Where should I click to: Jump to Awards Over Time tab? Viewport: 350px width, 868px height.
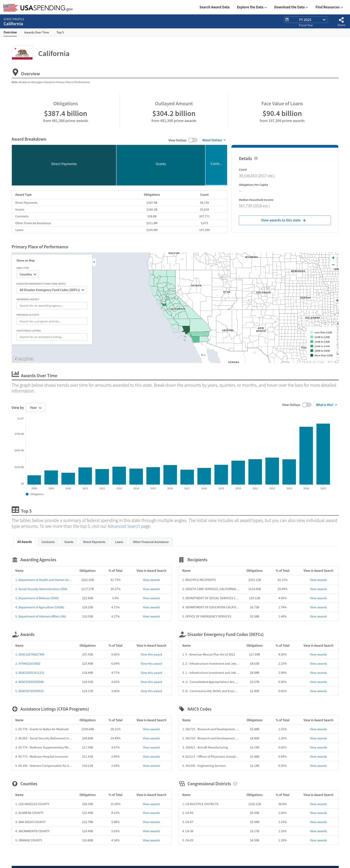click(x=36, y=32)
